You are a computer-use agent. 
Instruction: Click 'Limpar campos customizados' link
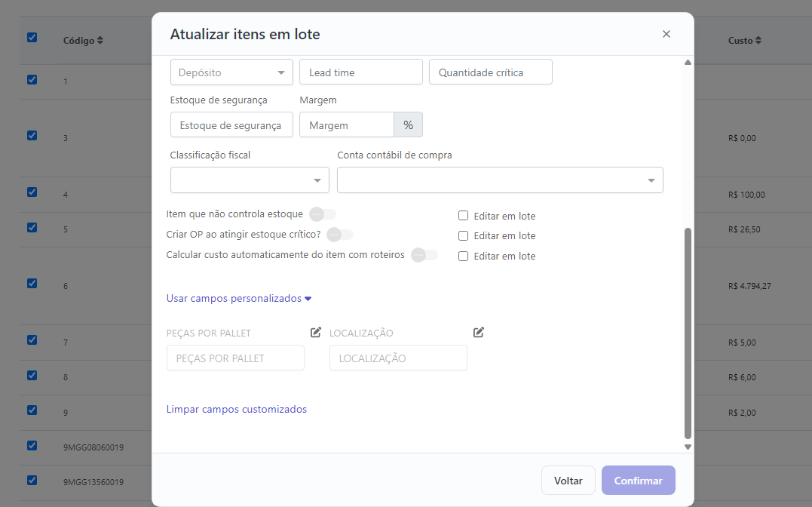(237, 410)
